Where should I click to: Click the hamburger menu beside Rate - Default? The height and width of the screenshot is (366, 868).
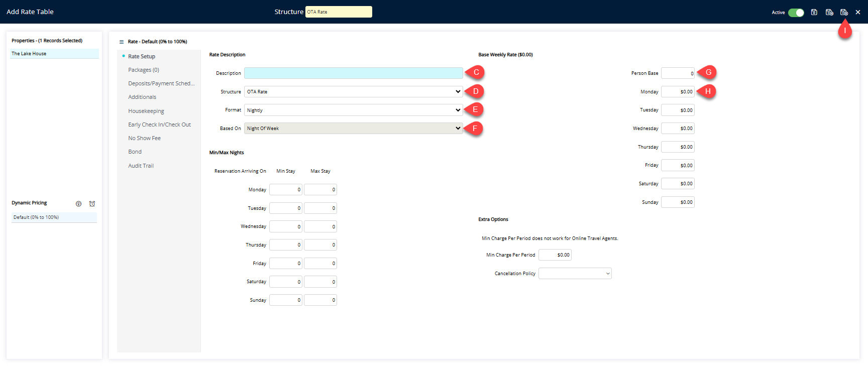tap(122, 42)
